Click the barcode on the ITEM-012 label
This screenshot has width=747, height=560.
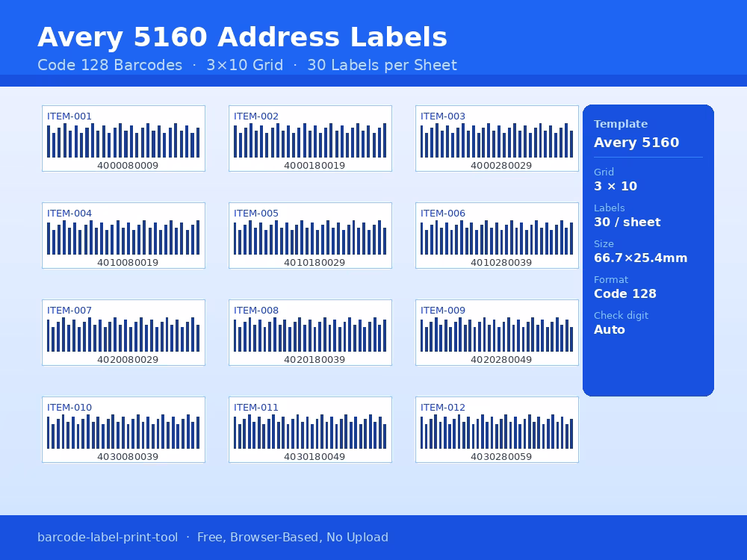pyautogui.click(x=497, y=432)
